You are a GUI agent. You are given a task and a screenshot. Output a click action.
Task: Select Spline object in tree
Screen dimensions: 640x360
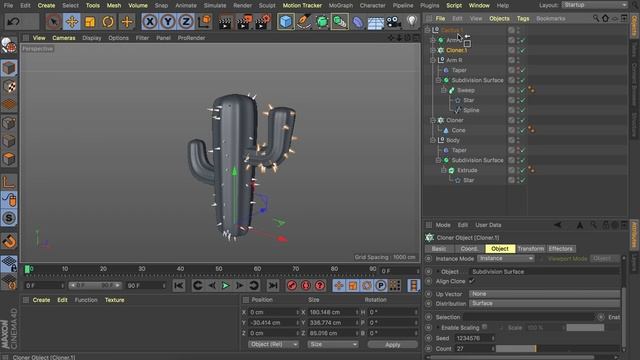(x=471, y=110)
